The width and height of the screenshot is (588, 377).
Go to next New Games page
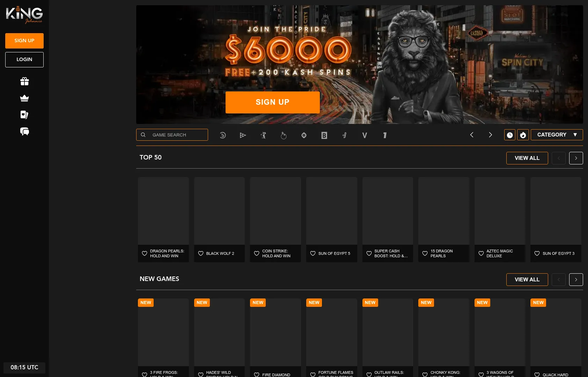(x=576, y=280)
